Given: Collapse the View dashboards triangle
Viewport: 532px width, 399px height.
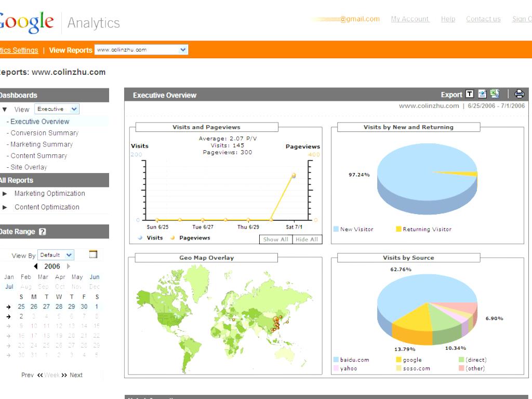Looking at the screenshot, I should click(5, 110).
